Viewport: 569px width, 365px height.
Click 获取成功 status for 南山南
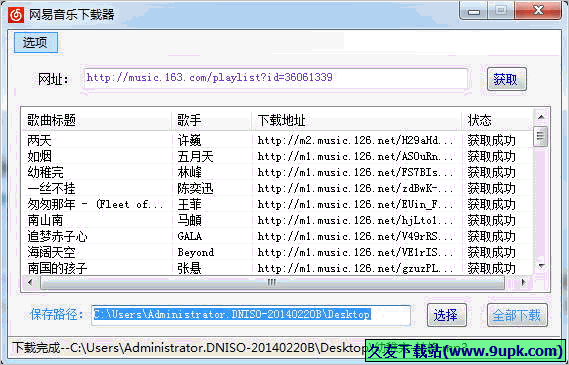coord(491,220)
